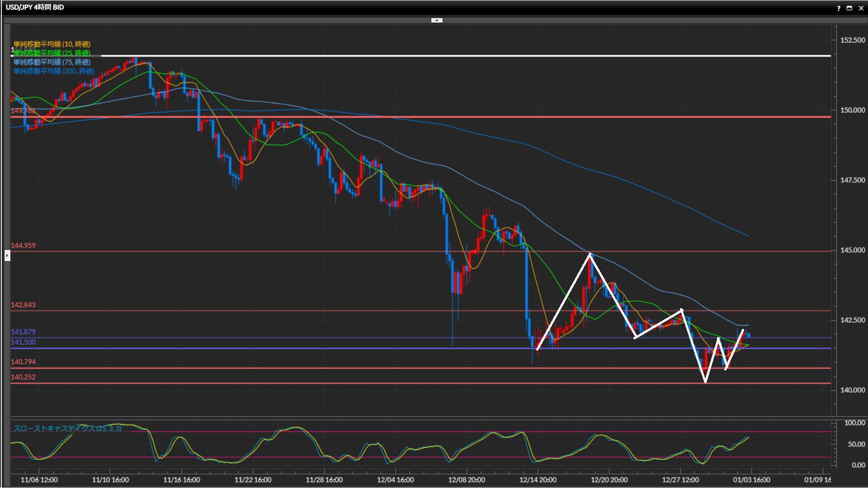Viewport: 868px width, 488px height.
Task: Expand the left side panel arrow
Action: coord(7,256)
